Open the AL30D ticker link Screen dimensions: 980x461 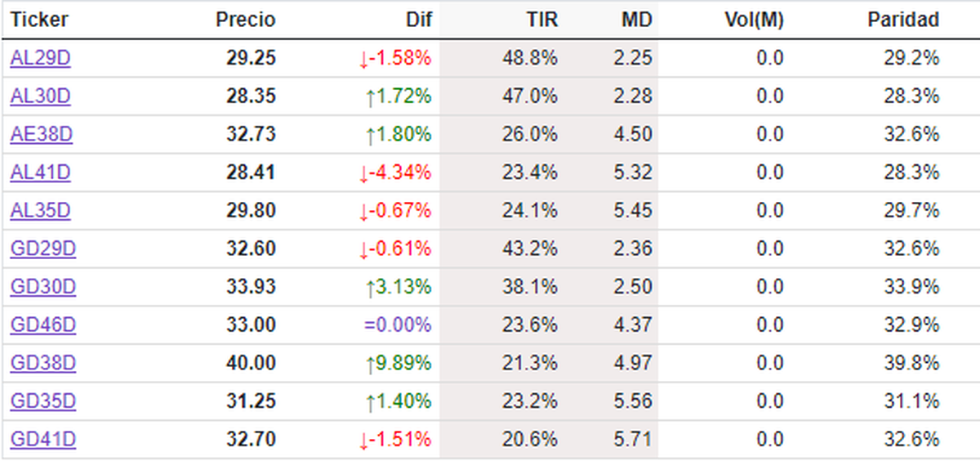(x=40, y=96)
